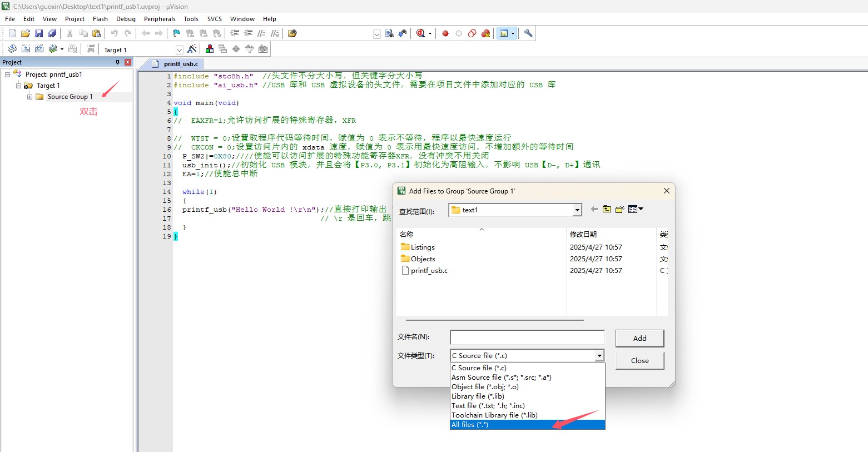
Task: Click the Translate current file icon
Action: (x=12, y=49)
